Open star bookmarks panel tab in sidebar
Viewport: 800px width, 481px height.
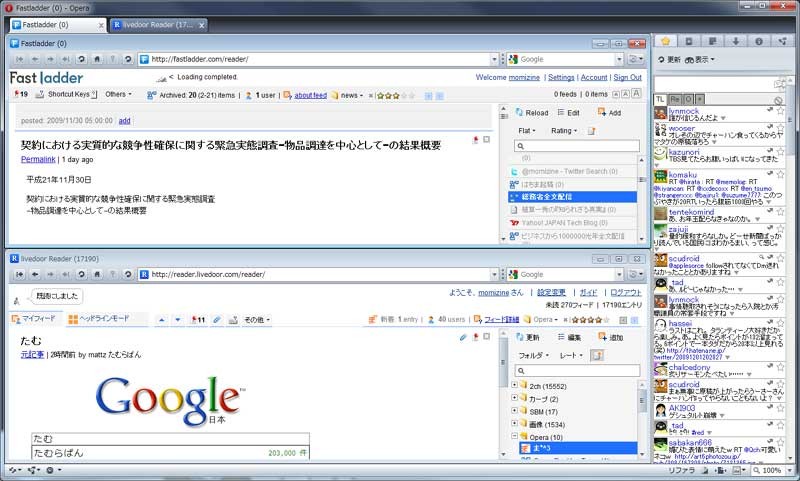click(x=665, y=41)
